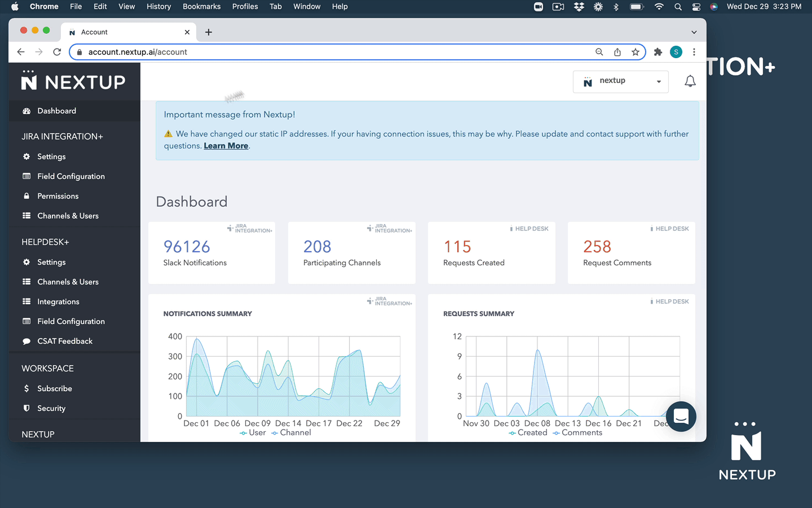Open the Dashboard sidebar item
Viewport: 812px width, 508px height.
[x=74, y=111]
